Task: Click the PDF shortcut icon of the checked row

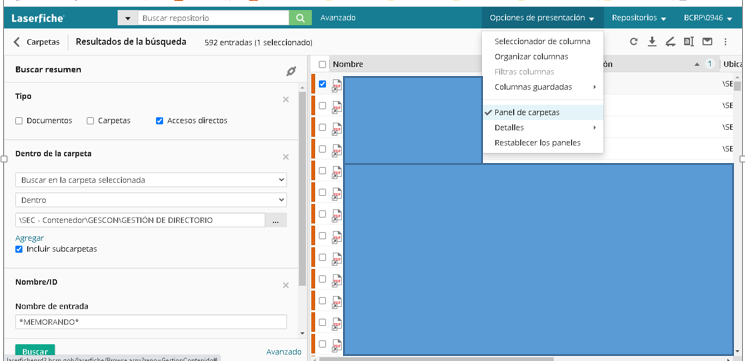Action: (x=336, y=86)
